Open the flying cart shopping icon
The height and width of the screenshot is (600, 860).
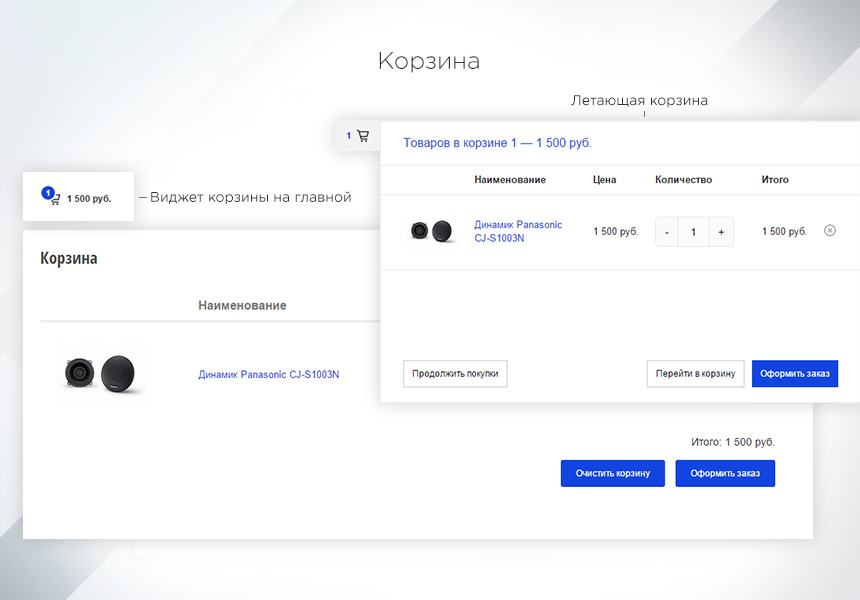pos(362,136)
